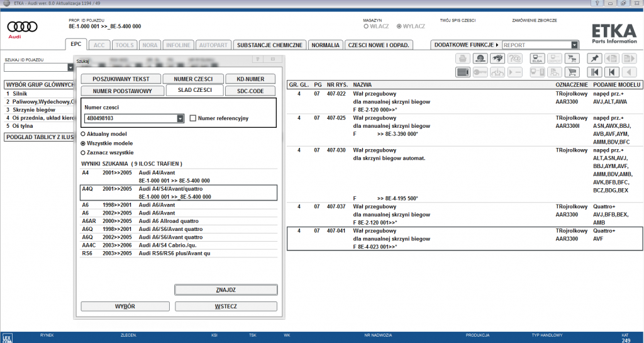The height and width of the screenshot is (343, 644).
Task: Select the Audi A6 Allroad quattro result
Action: pyautogui.click(x=179, y=221)
